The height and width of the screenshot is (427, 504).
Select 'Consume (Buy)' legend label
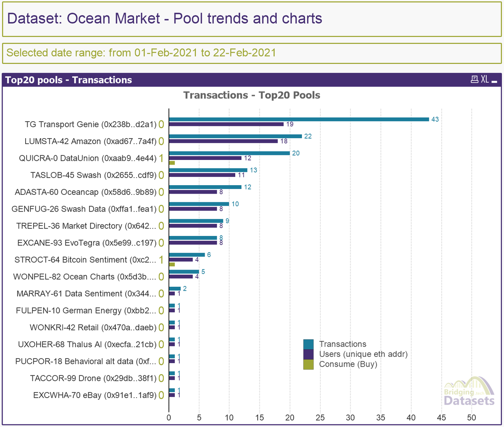(x=348, y=364)
